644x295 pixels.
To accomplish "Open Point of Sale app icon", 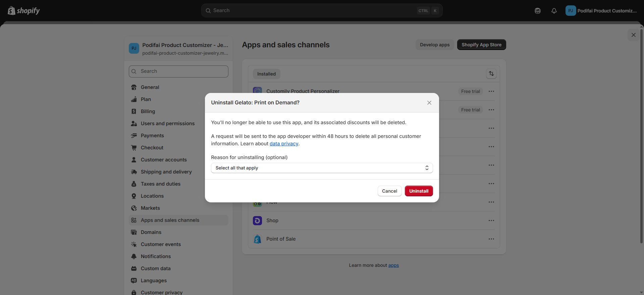I will click(257, 239).
